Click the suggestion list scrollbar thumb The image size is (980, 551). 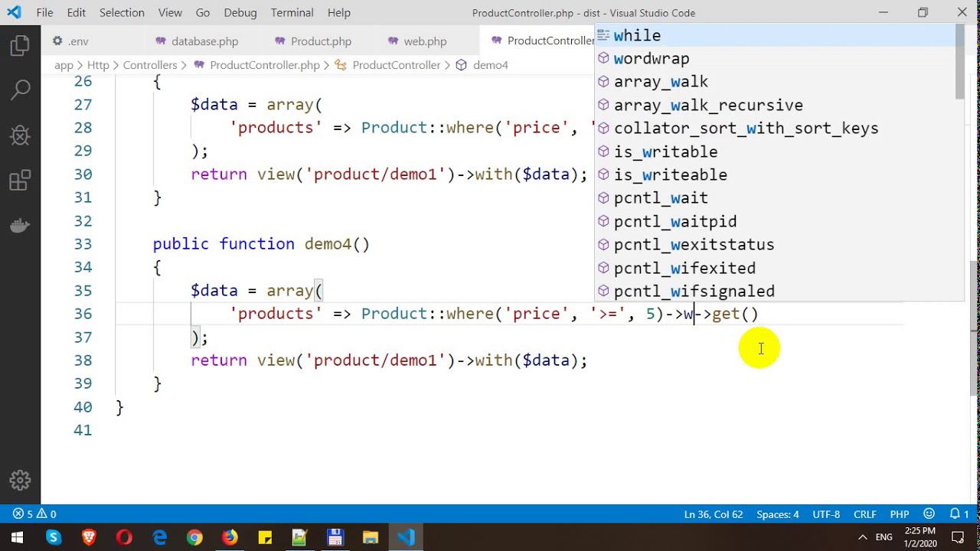959,61
